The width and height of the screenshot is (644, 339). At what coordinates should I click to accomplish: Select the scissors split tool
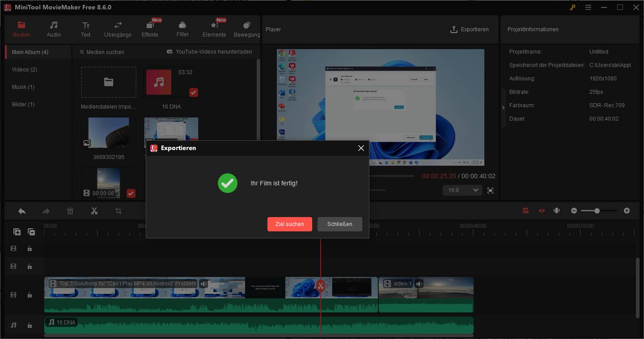coord(94,210)
